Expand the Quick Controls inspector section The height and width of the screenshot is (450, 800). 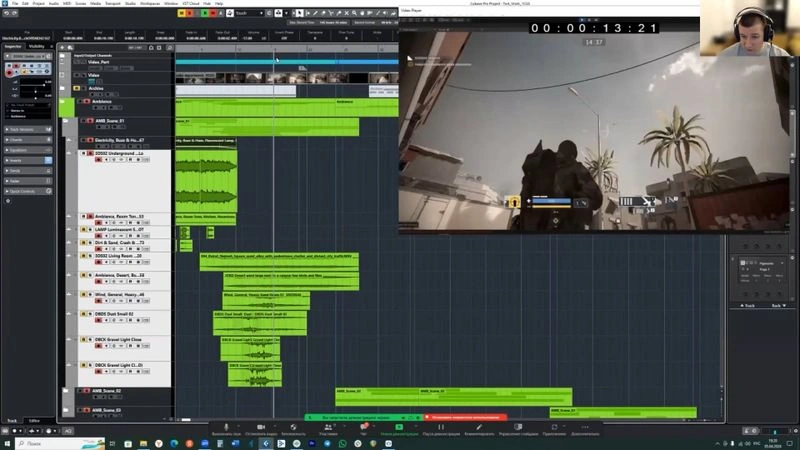point(28,191)
